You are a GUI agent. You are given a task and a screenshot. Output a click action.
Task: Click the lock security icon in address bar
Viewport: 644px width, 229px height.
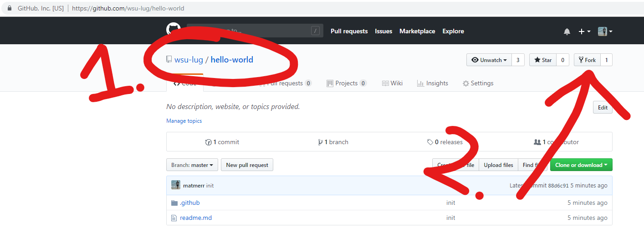pos(10,8)
